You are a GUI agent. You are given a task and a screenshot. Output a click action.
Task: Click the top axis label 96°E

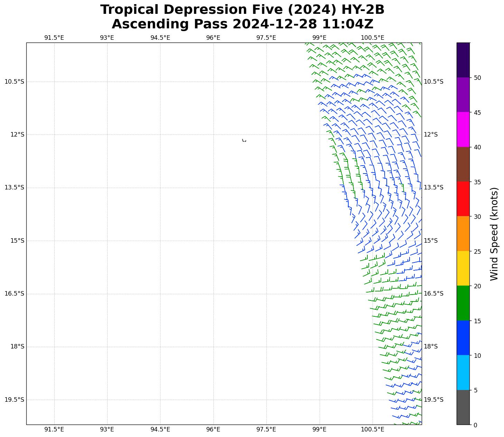point(213,37)
